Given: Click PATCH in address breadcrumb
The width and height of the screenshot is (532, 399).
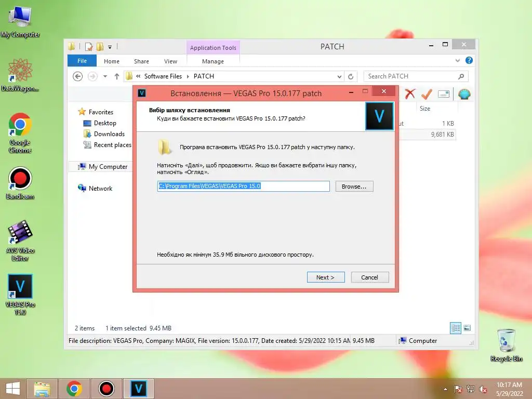Looking at the screenshot, I should (x=204, y=76).
